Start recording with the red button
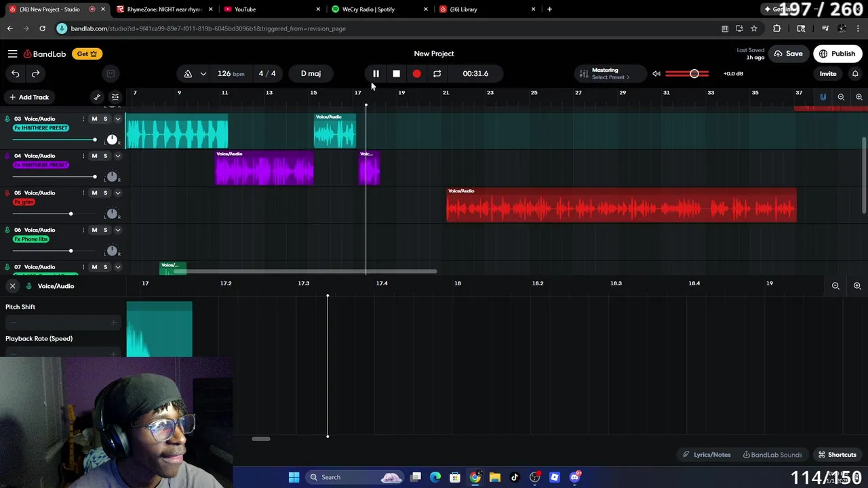 click(x=416, y=73)
